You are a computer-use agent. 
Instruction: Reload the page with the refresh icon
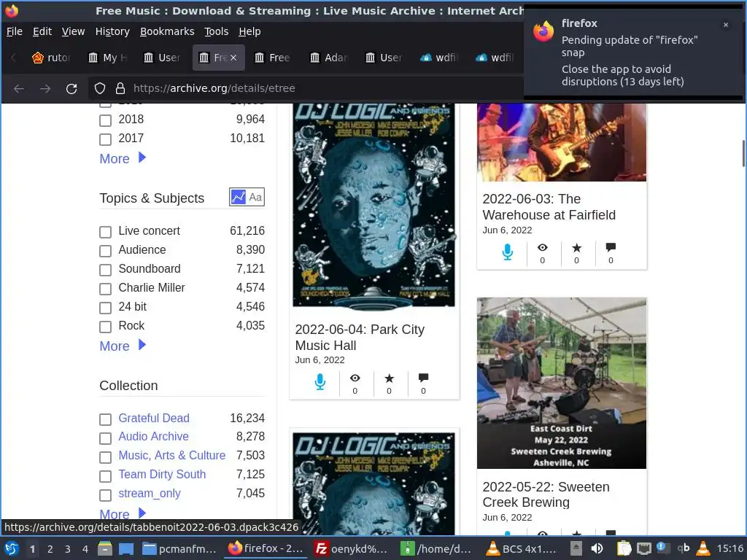coord(71,88)
